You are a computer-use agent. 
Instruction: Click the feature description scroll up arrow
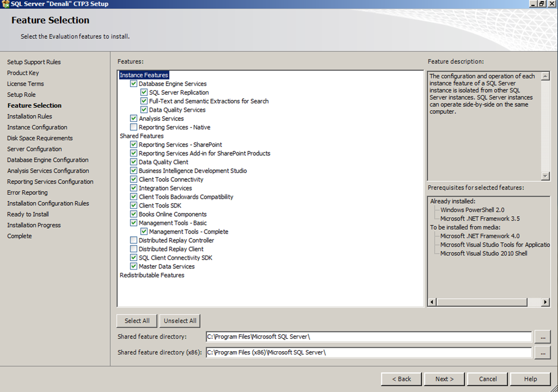pos(545,76)
